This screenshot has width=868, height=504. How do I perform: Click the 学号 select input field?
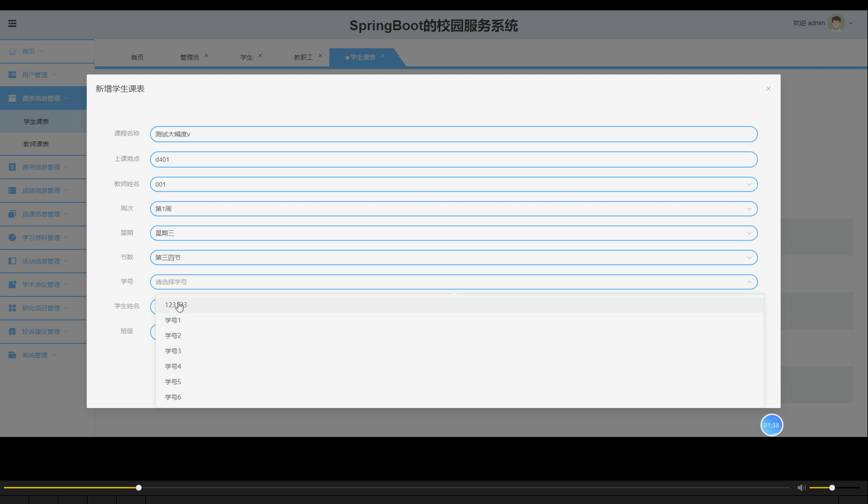(x=453, y=282)
